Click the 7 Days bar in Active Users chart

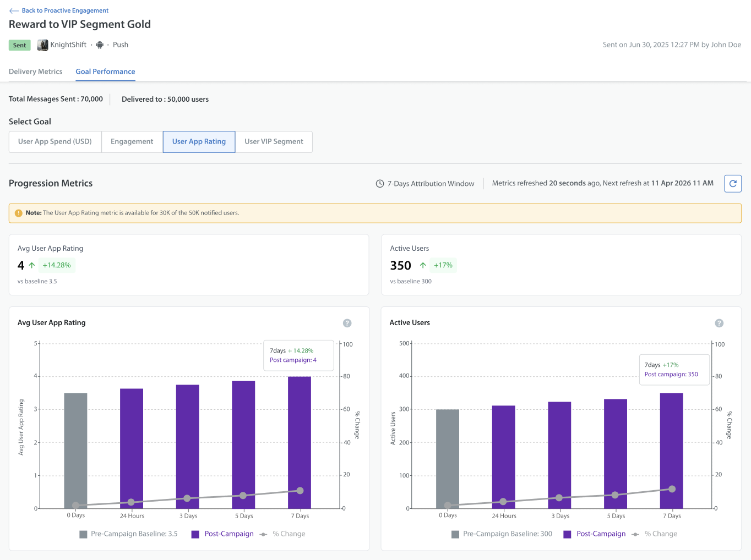point(671,451)
